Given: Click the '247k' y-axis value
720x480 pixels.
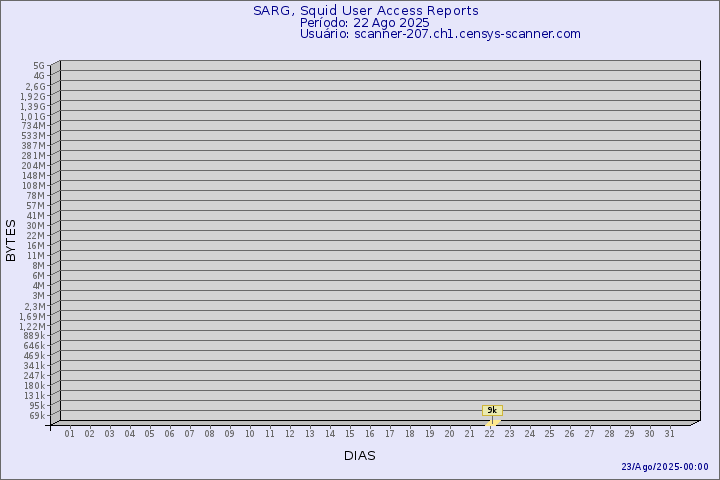Looking at the screenshot, I should [x=34, y=376].
